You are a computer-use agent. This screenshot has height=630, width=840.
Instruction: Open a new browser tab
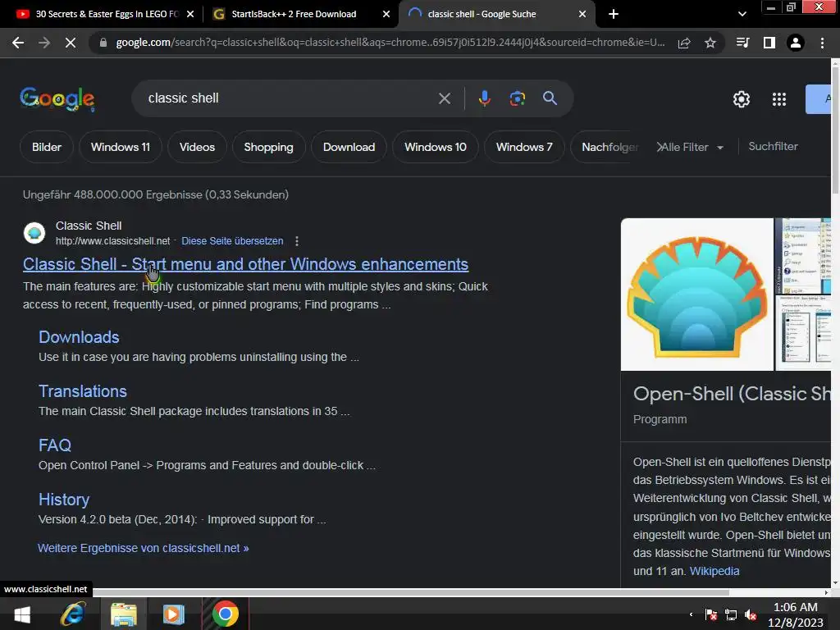[x=614, y=14]
